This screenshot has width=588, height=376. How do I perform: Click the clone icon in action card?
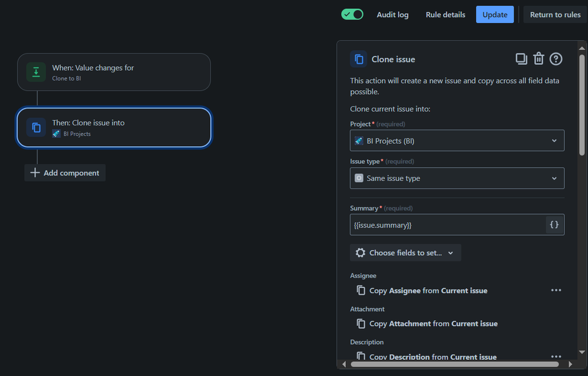[36, 127]
